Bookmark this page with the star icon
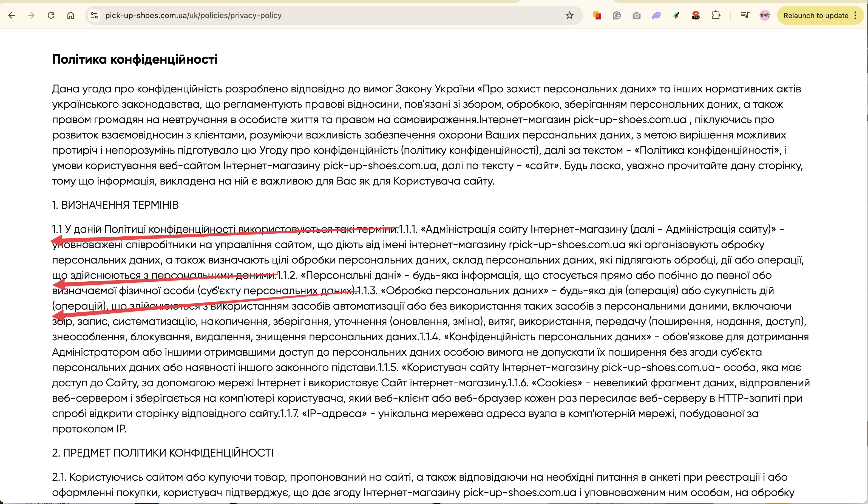 [x=569, y=16]
